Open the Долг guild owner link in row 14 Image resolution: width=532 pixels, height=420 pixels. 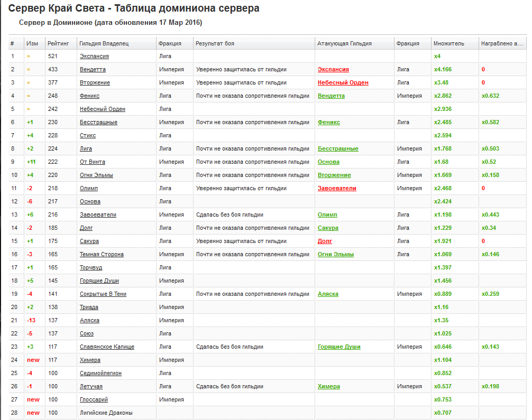point(86,228)
